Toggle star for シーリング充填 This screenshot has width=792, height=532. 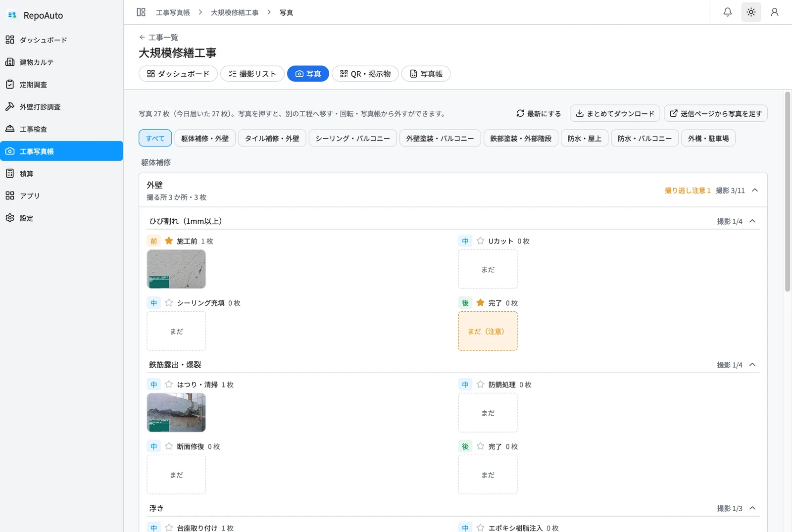click(x=169, y=303)
